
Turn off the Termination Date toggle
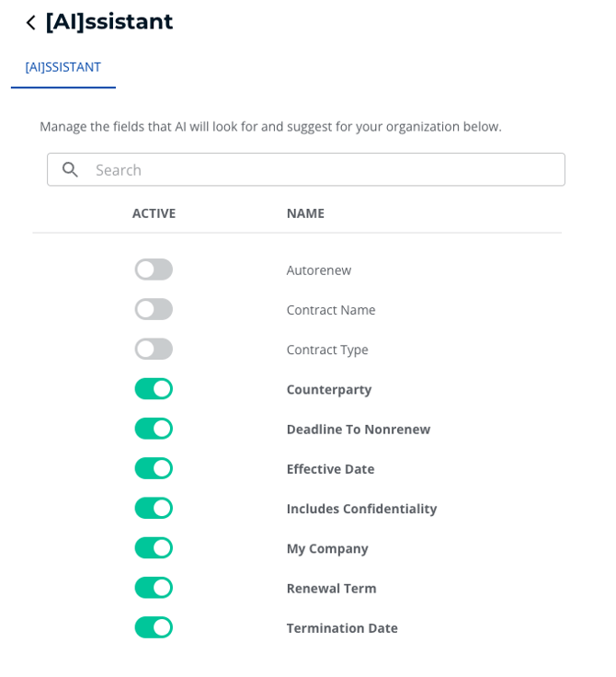(154, 627)
